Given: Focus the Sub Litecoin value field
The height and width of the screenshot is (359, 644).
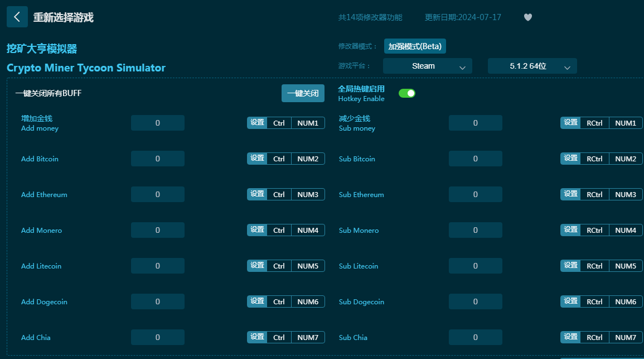Looking at the screenshot, I should (475, 266).
